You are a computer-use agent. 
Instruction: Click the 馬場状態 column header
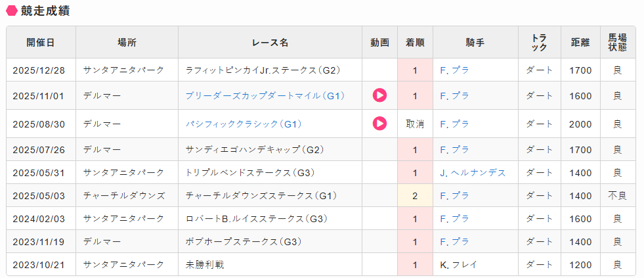tap(617, 43)
